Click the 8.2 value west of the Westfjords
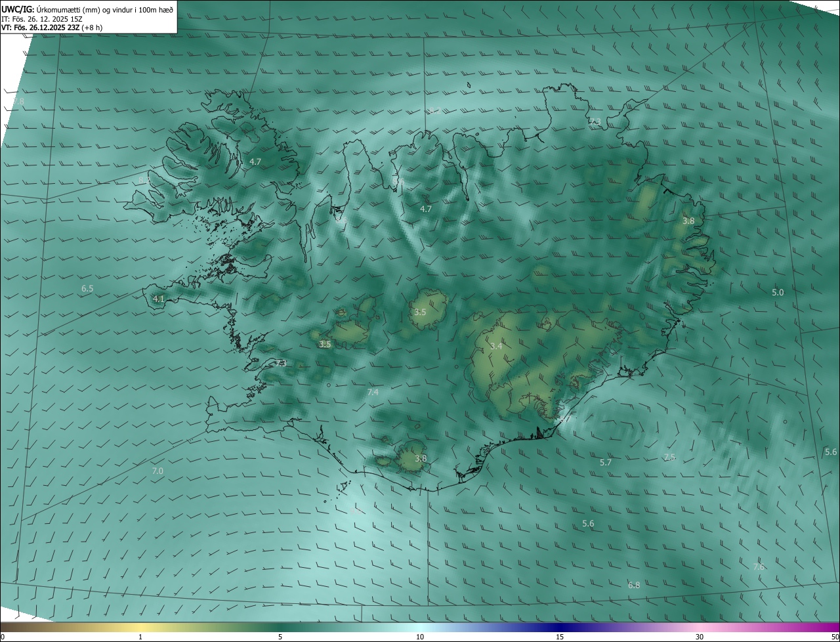840x642 pixels. pos(144,180)
